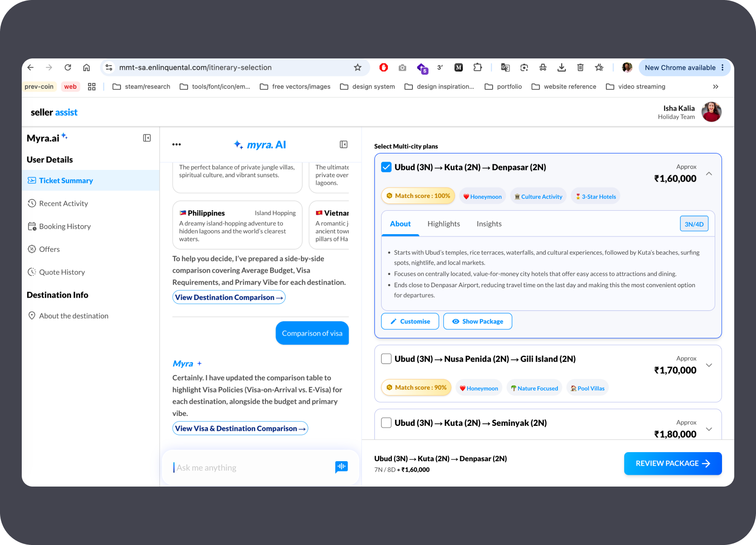Expand the ₹1,80,000 plan card
756x545 pixels.
tap(709, 429)
